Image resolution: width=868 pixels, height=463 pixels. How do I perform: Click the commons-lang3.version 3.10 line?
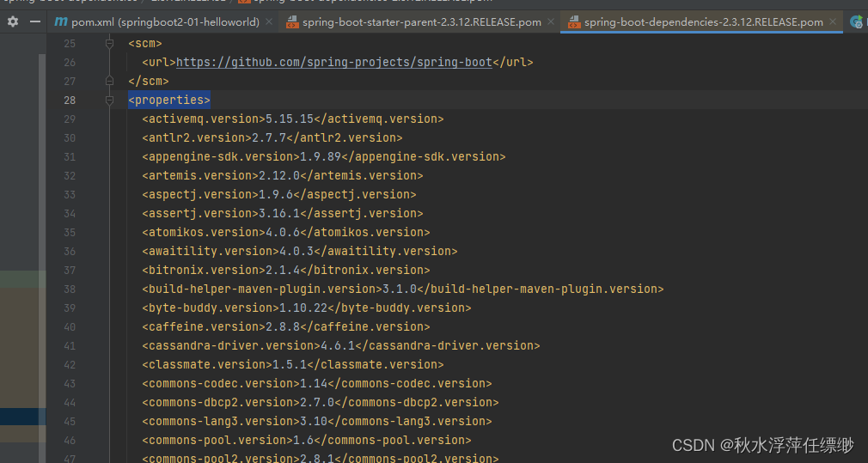[x=316, y=421]
